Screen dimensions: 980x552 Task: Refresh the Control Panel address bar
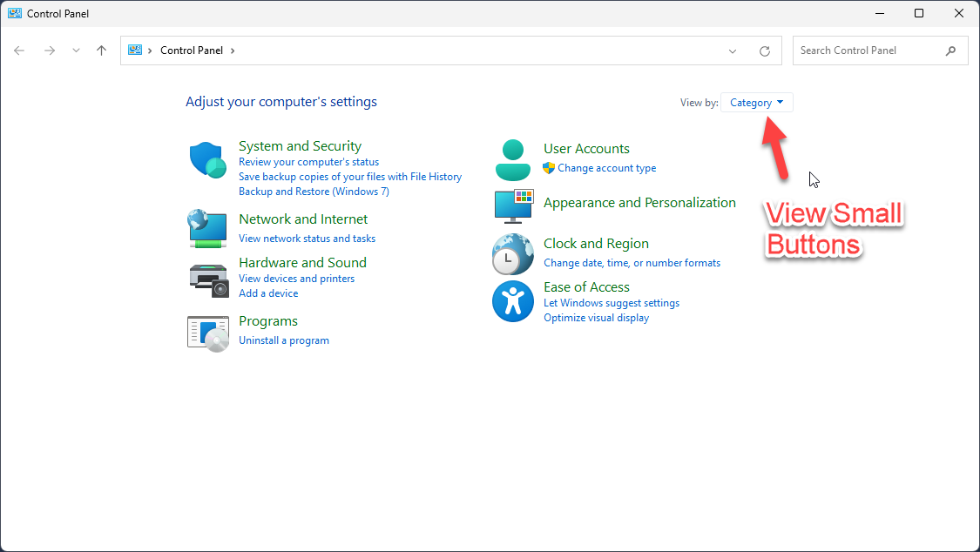tap(765, 51)
